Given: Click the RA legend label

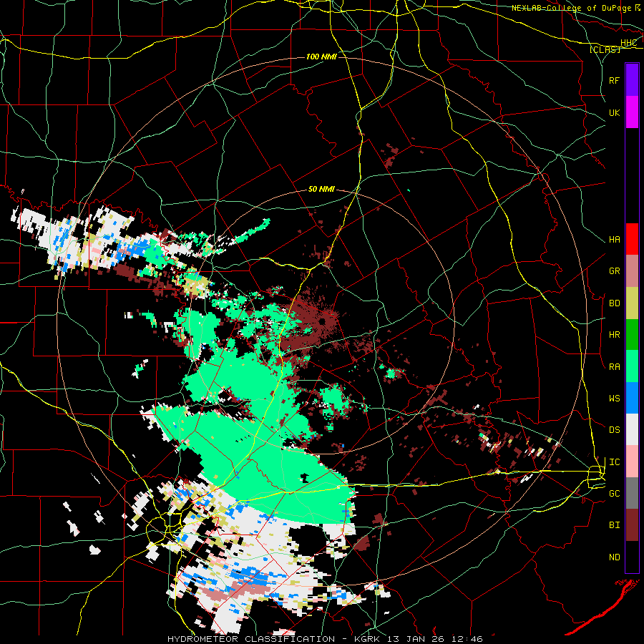Looking at the screenshot, I should [x=614, y=366].
